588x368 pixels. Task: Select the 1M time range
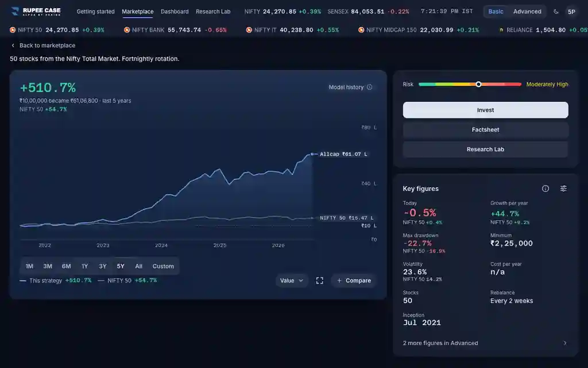point(29,266)
